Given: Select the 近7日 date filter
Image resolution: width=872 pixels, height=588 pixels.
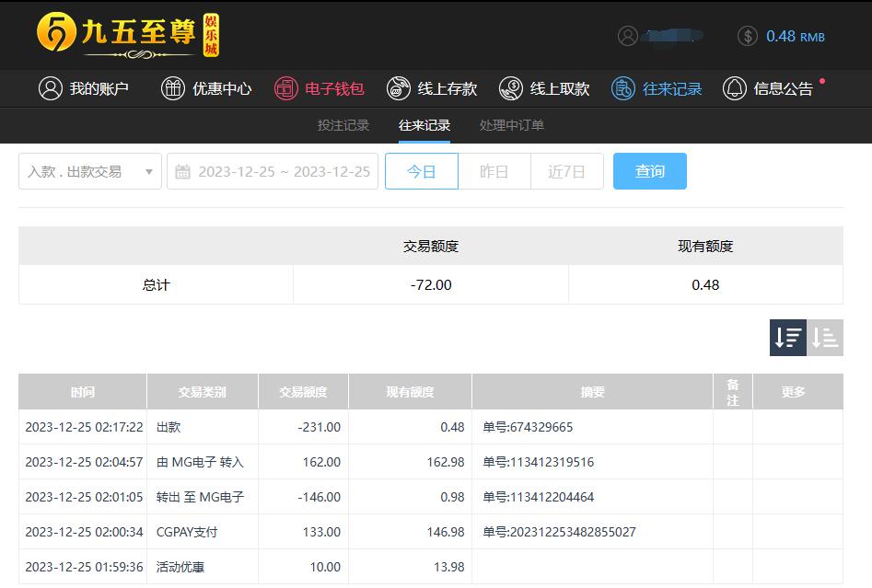Looking at the screenshot, I should [x=567, y=171].
